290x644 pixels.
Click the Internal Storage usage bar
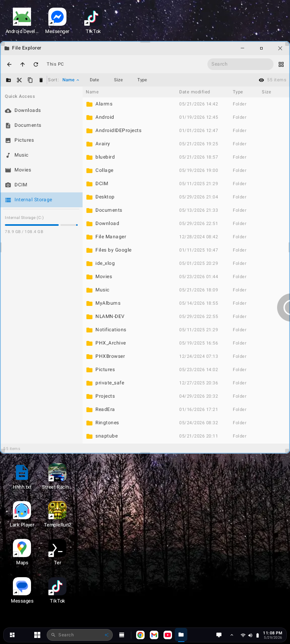41,225
